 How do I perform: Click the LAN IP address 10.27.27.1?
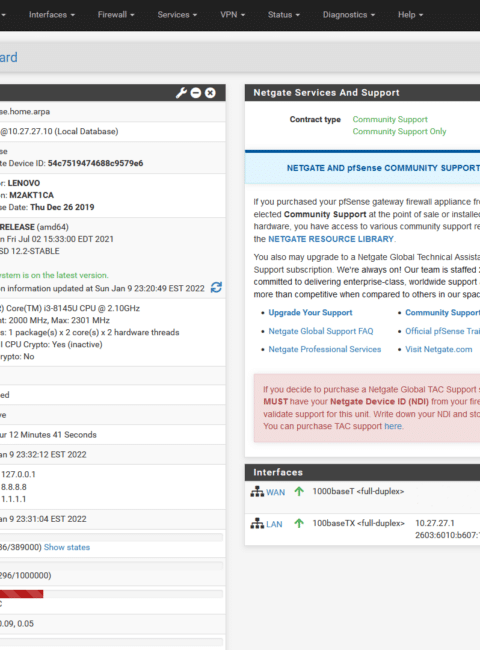click(435, 523)
